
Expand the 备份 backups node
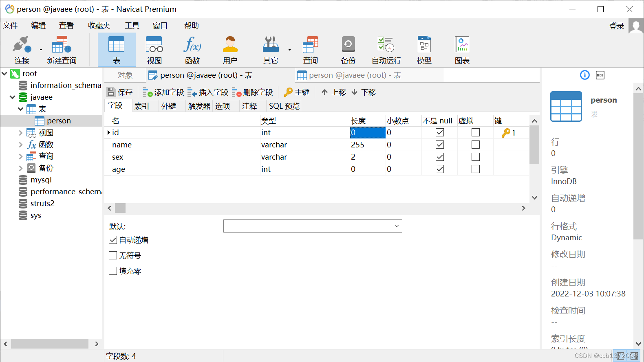tap(20, 168)
